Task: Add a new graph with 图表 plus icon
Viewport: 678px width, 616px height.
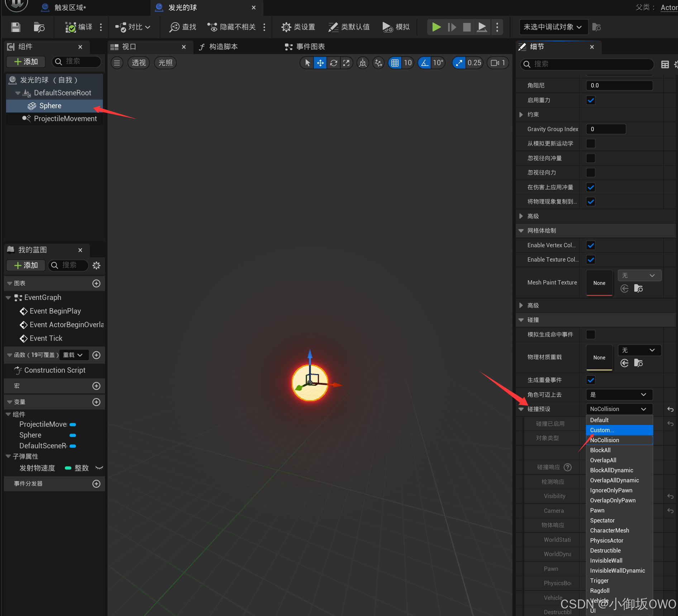Action: tap(96, 283)
